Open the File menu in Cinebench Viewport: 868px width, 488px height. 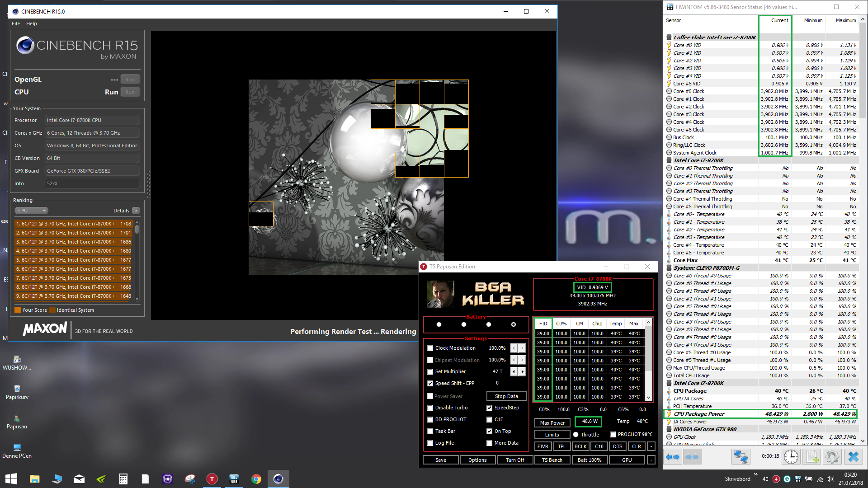[16, 23]
